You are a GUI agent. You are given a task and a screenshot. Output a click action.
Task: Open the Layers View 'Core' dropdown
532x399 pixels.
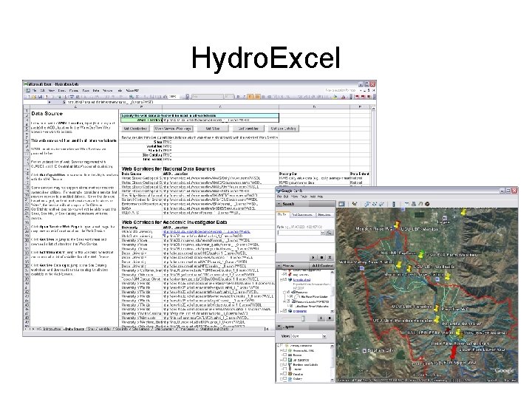pyautogui.click(x=324, y=336)
